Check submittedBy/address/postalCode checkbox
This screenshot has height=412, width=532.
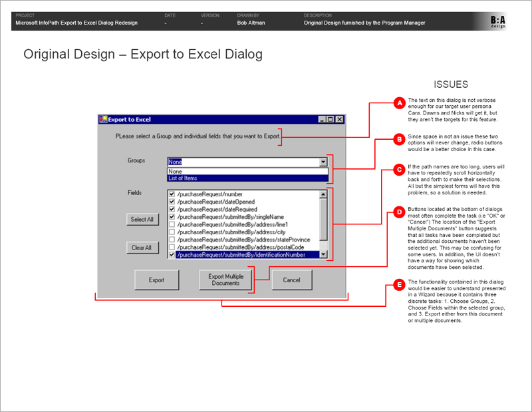pyautogui.click(x=172, y=247)
